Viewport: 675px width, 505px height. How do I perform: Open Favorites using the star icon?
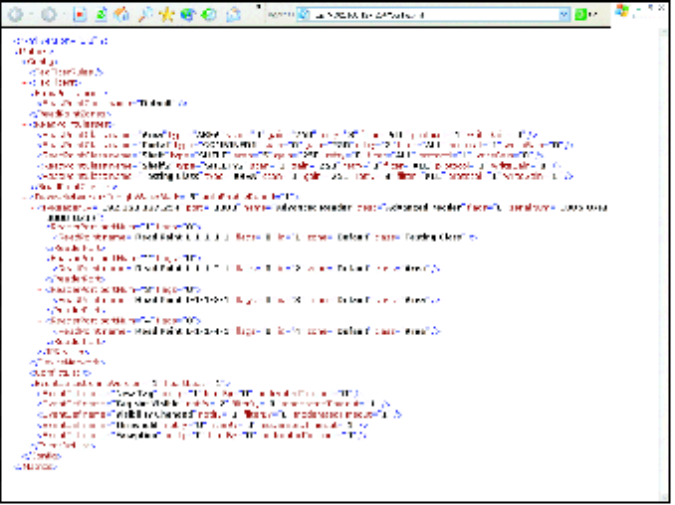(x=166, y=15)
